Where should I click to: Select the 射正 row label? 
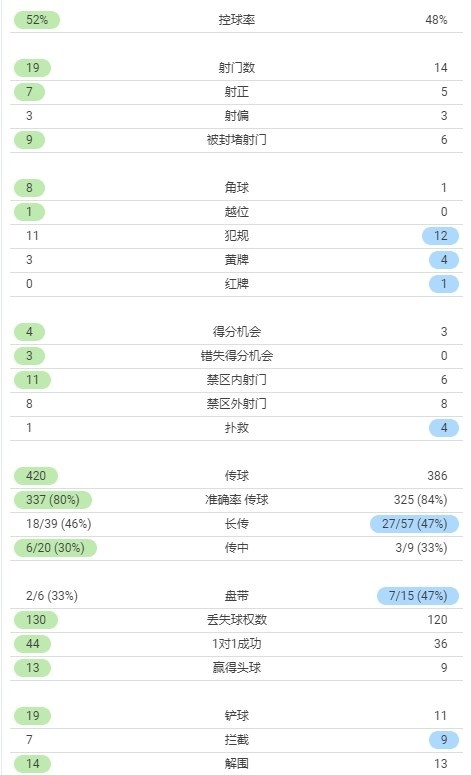(237, 92)
